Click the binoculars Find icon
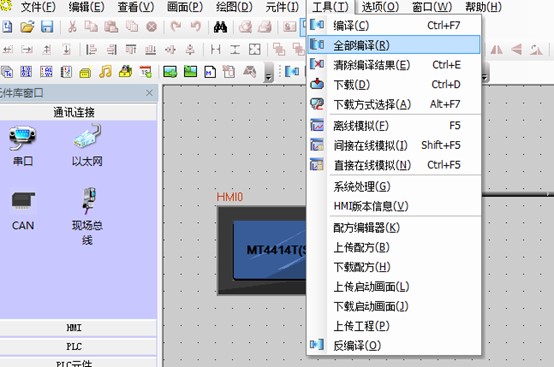Image resolution: width=554 pixels, height=367 pixels. point(220,27)
